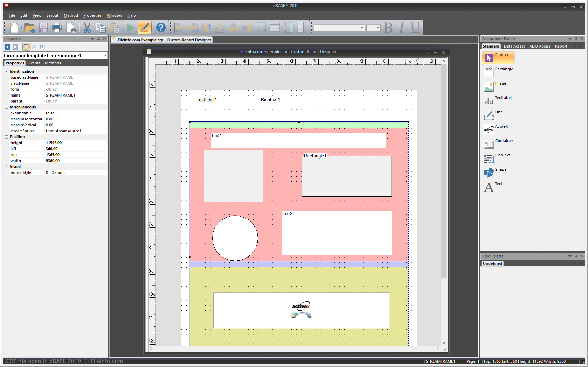Toggle Inspector categorized view icon
Image resolution: width=588 pixels, height=367 pixels.
click(x=26, y=47)
